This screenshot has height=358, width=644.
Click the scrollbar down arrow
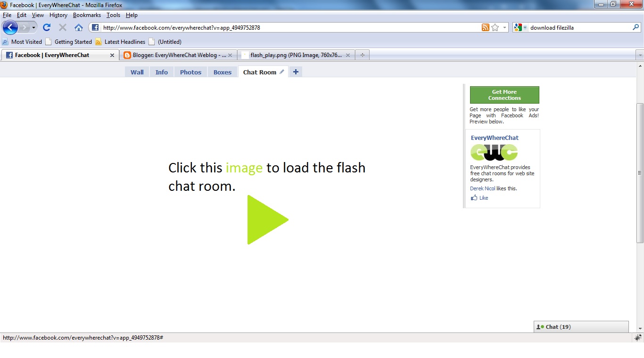click(x=640, y=328)
